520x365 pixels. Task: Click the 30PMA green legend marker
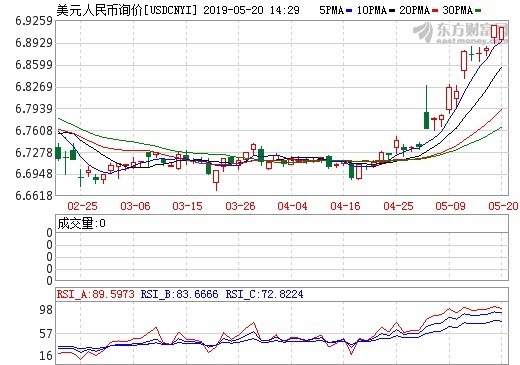(x=478, y=11)
